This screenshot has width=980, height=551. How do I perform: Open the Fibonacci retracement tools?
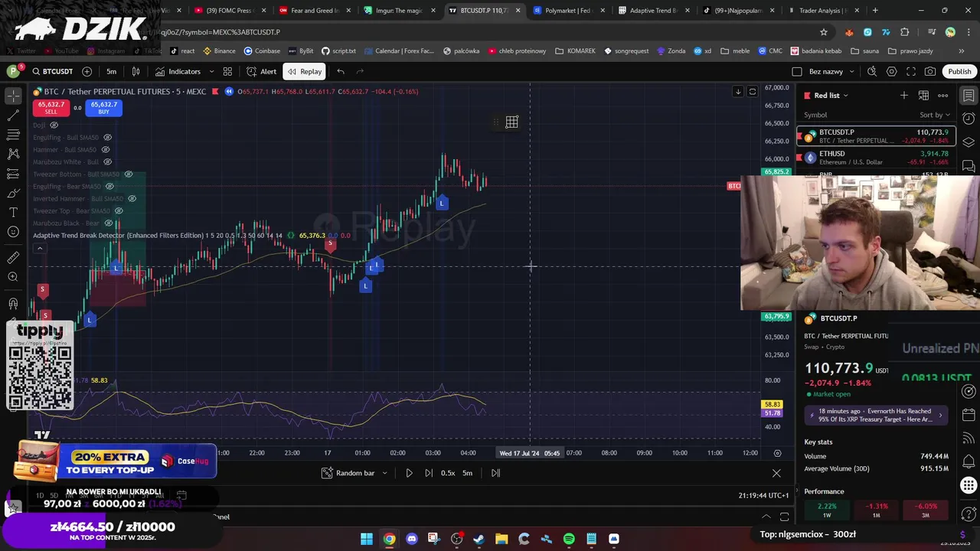pos(13,135)
